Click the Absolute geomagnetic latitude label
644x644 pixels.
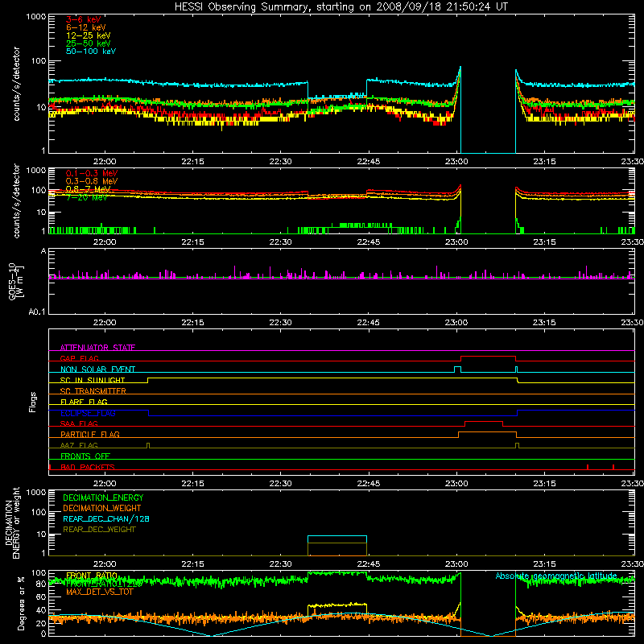[x=556, y=576]
